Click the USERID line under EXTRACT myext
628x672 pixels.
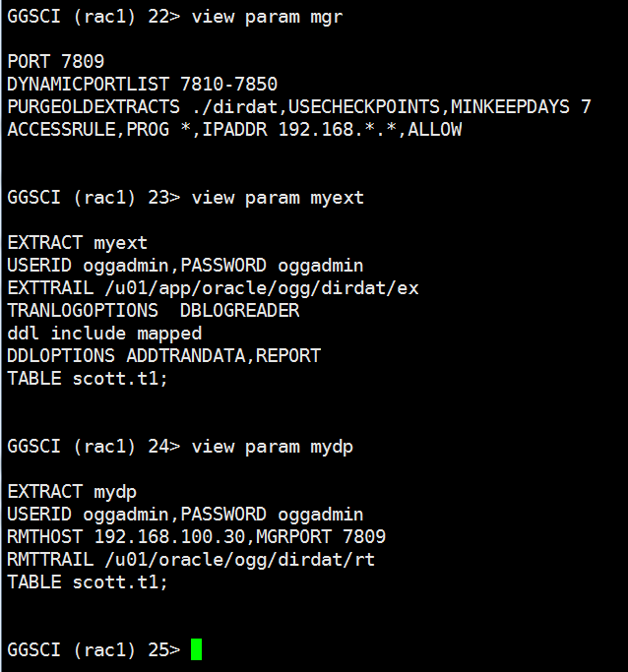[x=185, y=265]
